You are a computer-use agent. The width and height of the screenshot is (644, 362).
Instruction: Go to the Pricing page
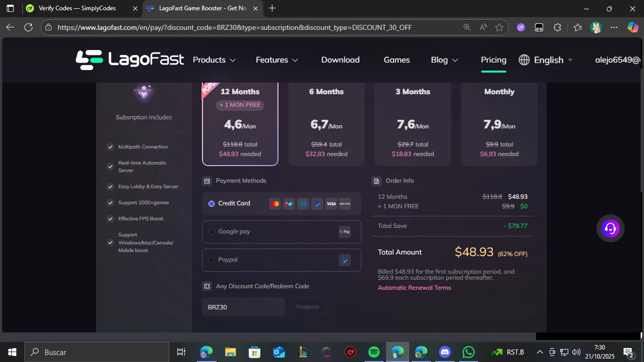(494, 60)
